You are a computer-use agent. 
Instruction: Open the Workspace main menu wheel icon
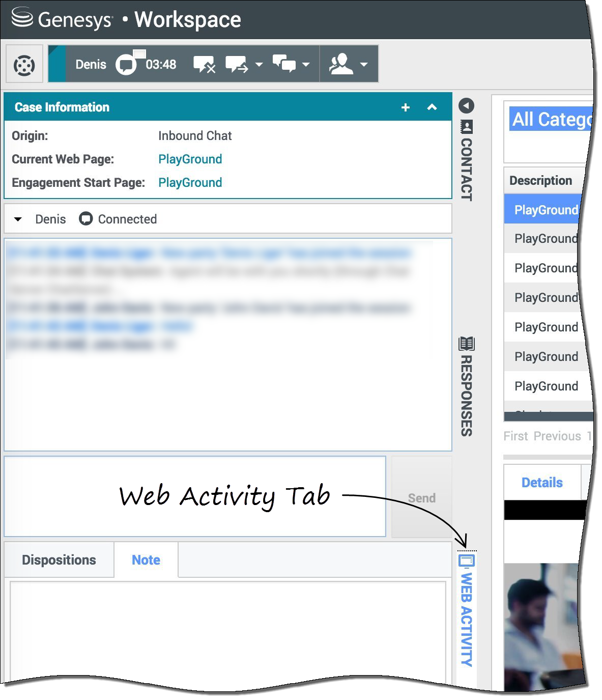24,65
